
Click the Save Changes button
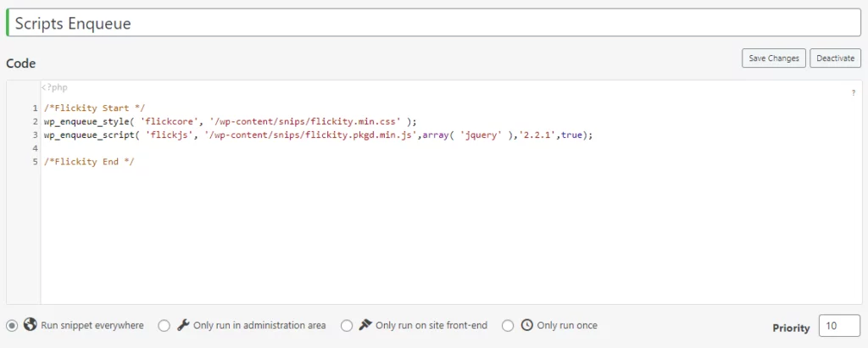pyautogui.click(x=773, y=58)
